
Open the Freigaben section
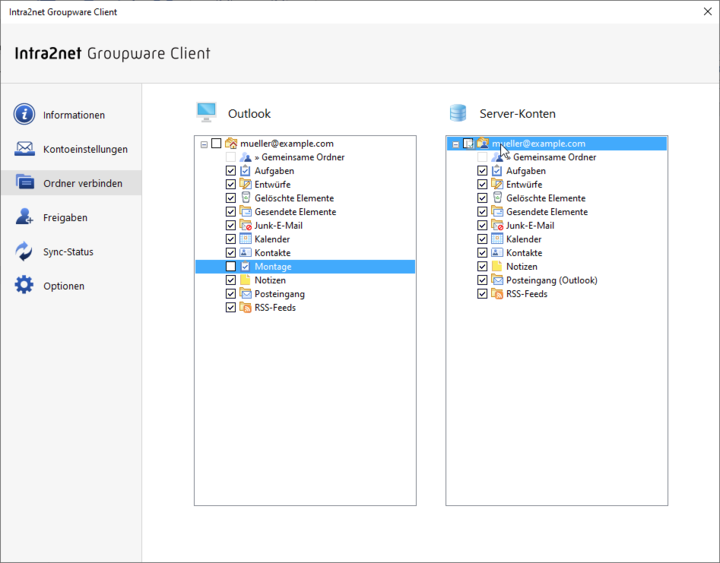click(71, 217)
